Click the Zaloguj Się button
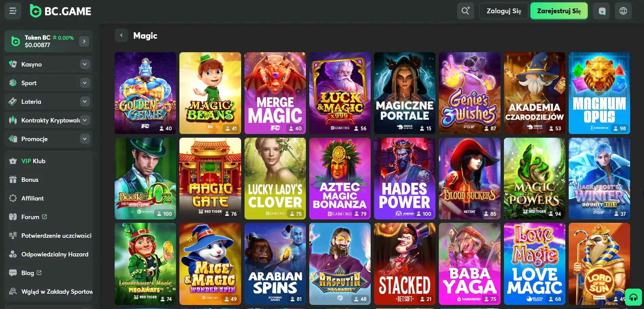This screenshot has width=644, height=309. [504, 11]
